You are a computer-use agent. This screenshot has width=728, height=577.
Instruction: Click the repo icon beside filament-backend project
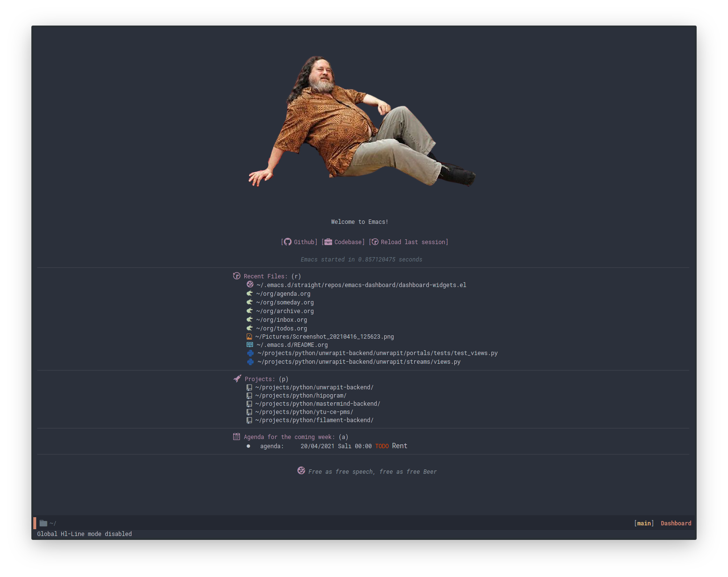point(250,420)
